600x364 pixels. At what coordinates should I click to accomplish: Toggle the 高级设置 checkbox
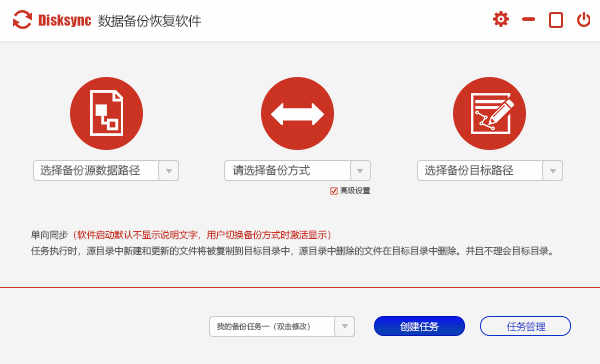point(334,191)
